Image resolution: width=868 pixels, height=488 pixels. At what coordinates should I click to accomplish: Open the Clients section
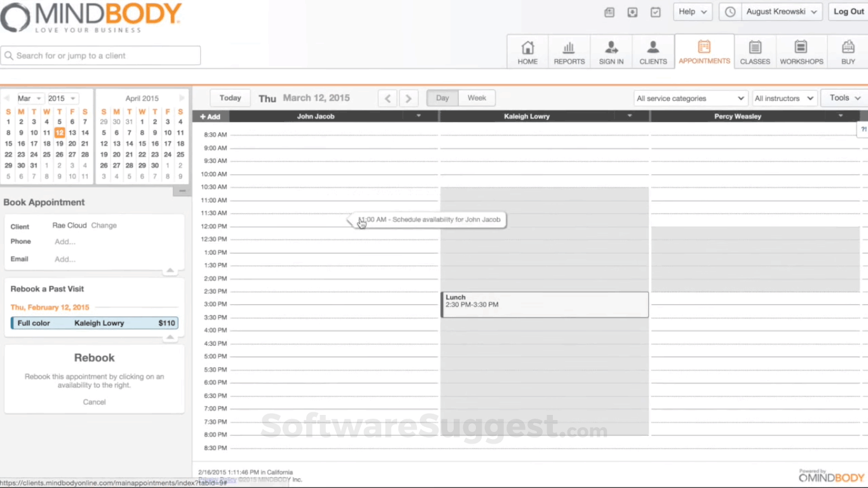(x=653, y=51)
